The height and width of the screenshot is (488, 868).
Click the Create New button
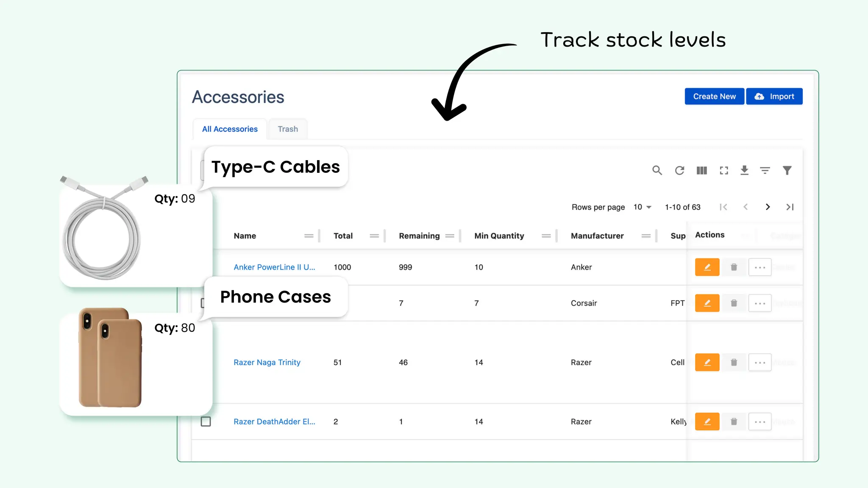tap(714, 97)
